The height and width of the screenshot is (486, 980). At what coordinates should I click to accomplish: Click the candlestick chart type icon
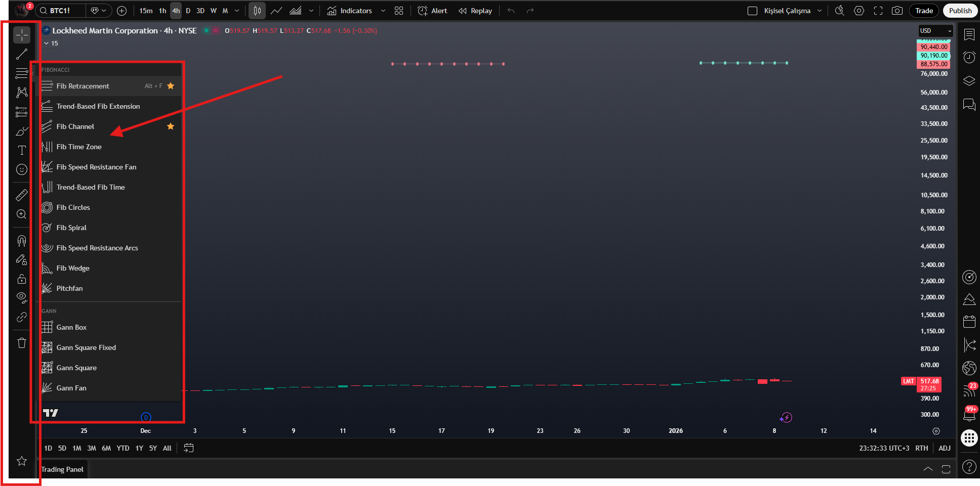(x=257, y=11)
